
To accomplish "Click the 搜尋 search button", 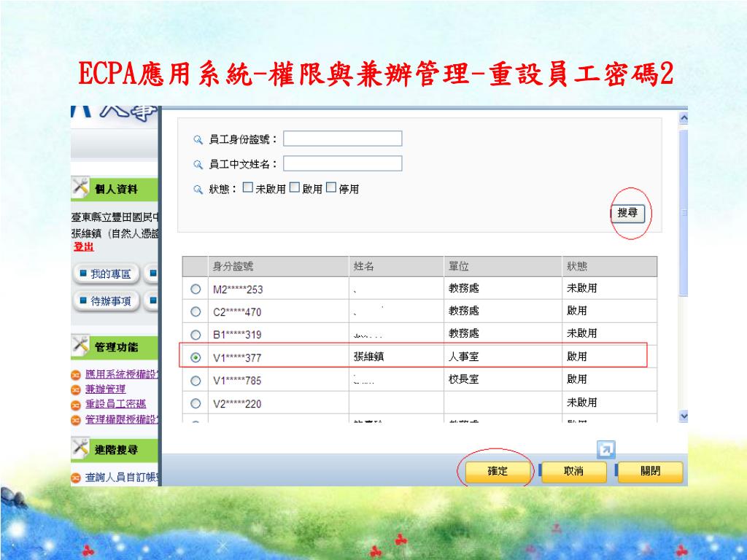I will 627,213.
